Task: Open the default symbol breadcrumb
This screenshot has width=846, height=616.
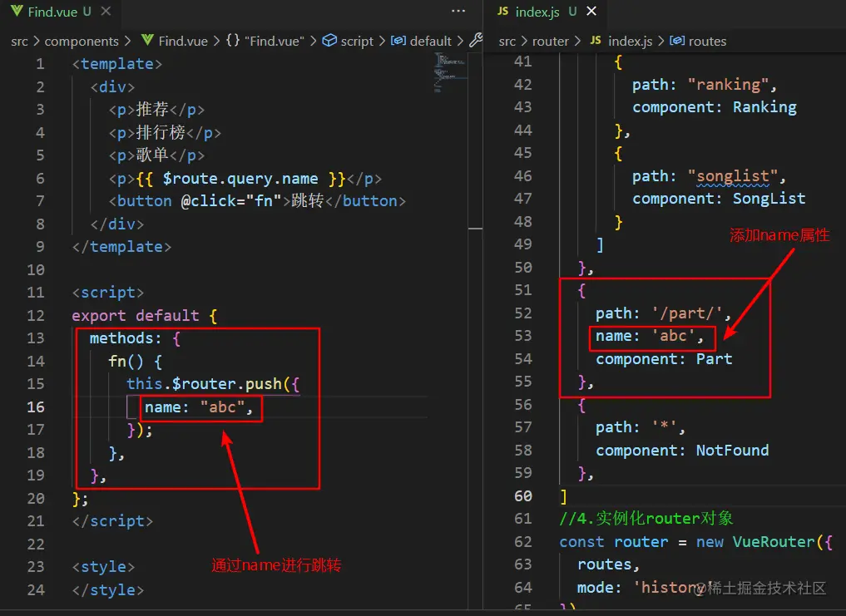Action: pyautogui.click(x=431, y=41)
